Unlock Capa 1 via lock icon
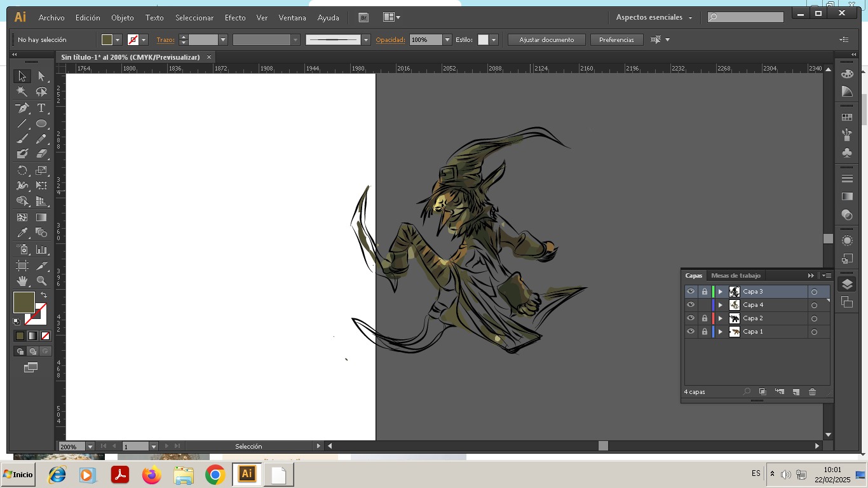 [704, 332]
